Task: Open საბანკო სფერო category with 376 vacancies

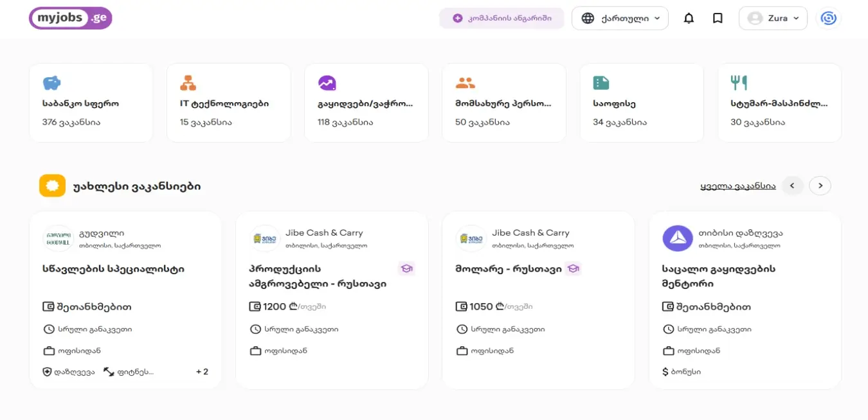Action: pyautogui.click(x=91, y=103)
